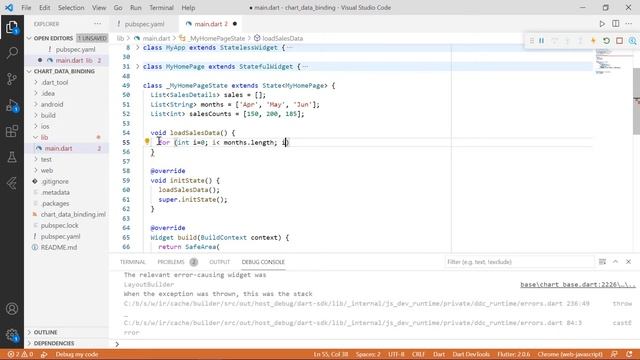Run the Dart file with play icon
640x360 pixels.
coord(602,24)
